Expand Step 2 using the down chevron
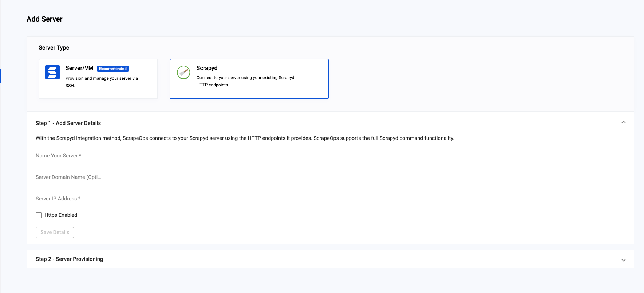Viewport: 644px width, 293px height. [623, 260]
